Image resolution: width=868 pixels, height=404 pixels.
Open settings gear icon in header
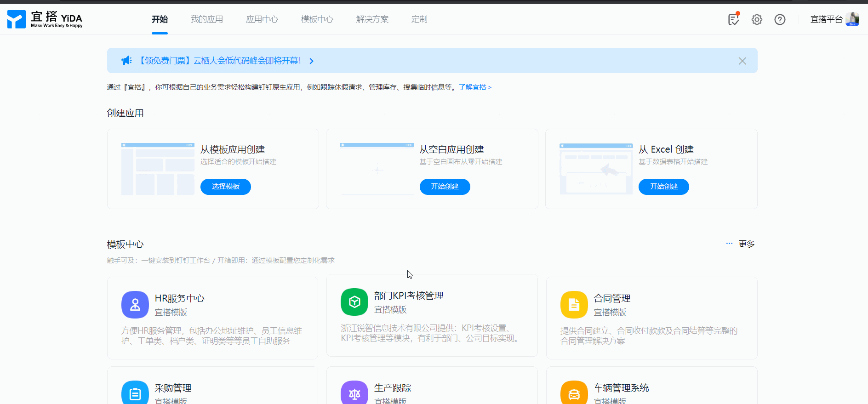tap(757, 19)
